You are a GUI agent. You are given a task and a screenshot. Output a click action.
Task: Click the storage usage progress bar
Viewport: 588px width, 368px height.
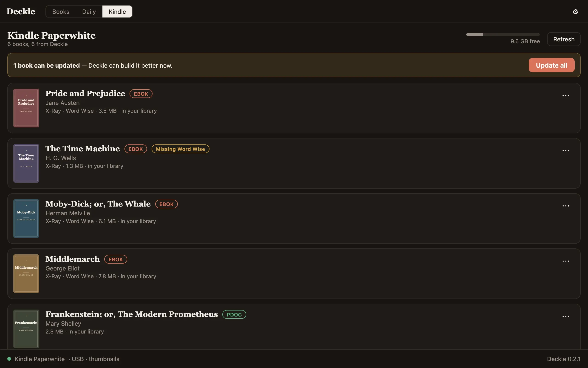coord(503,34)
